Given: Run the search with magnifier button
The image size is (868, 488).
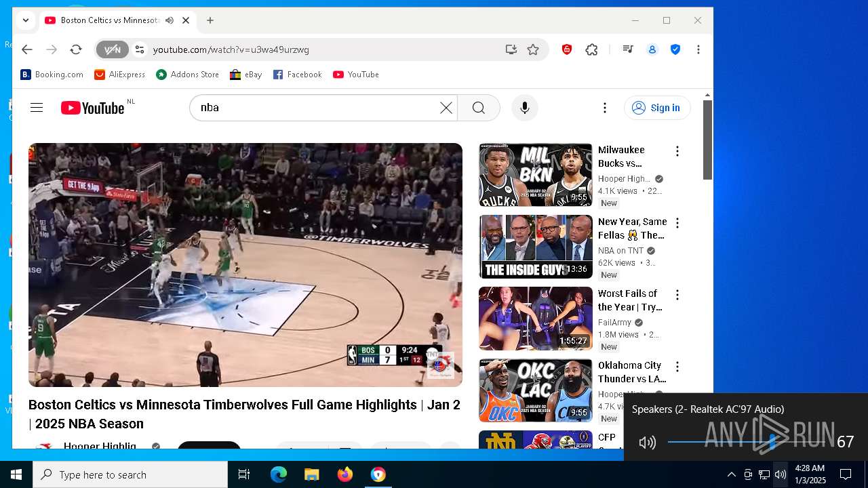Looking at the screenshot, I should pos(479,108).
